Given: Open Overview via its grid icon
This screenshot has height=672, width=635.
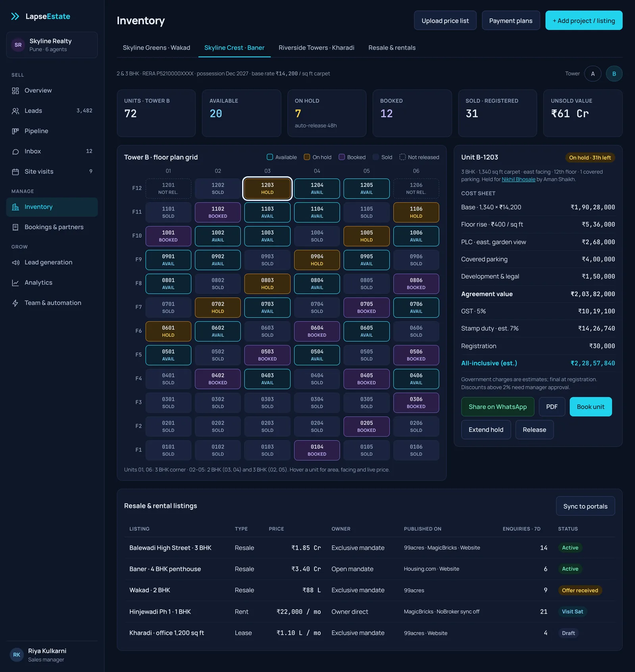Looking at the screenshot, I should tap(15, 90).
